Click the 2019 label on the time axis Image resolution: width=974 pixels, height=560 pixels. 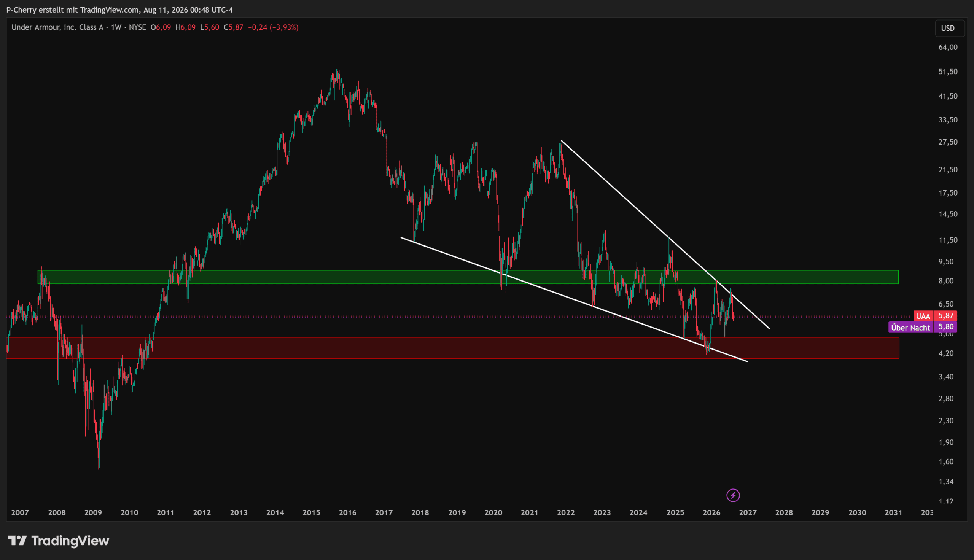(x=457, y=513)
